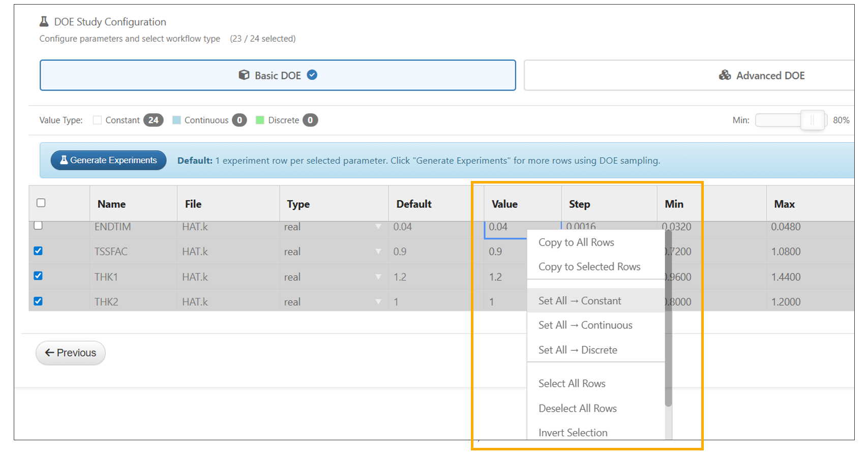Expand the Type dropdown for THK1 row
Viewport: 868px width, 456px height.
[x=378, y=277]
